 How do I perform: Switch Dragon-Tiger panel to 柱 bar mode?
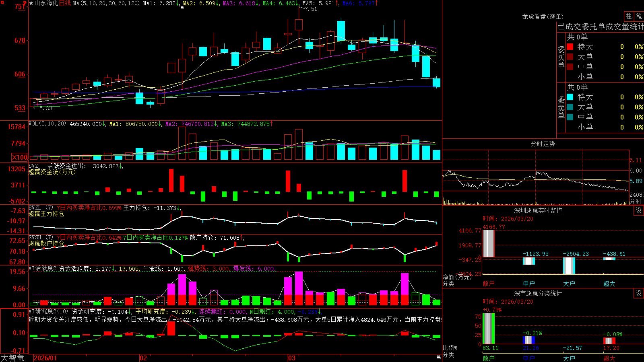pyautogui.click(x=629, y=16)
